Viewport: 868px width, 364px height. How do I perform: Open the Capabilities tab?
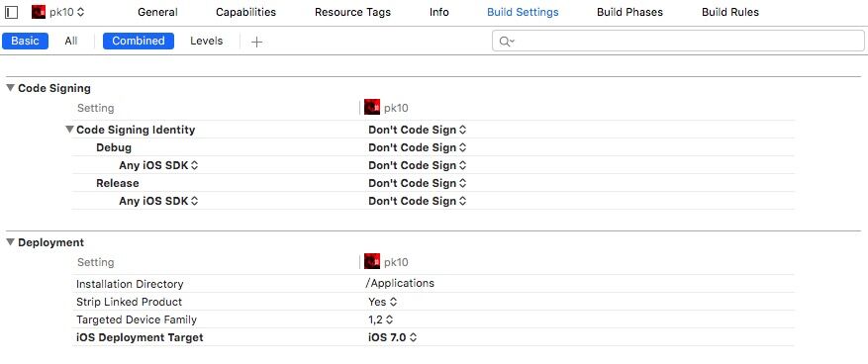coord(245,12)
